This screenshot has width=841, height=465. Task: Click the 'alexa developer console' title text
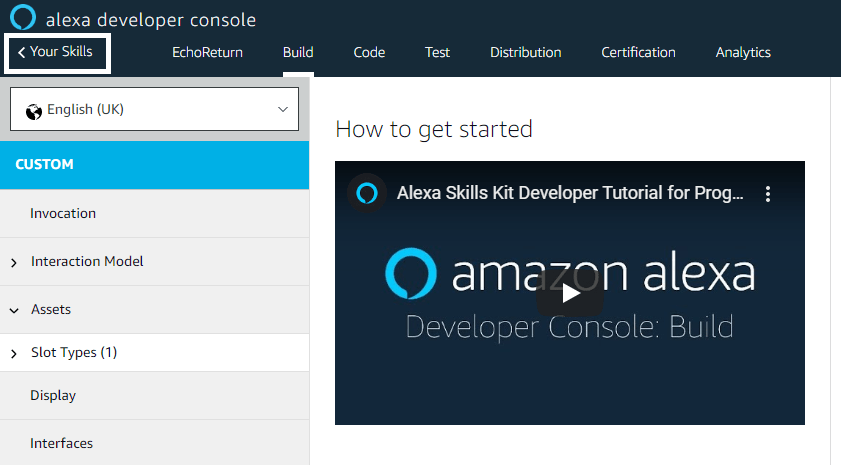tap(151, 20)
